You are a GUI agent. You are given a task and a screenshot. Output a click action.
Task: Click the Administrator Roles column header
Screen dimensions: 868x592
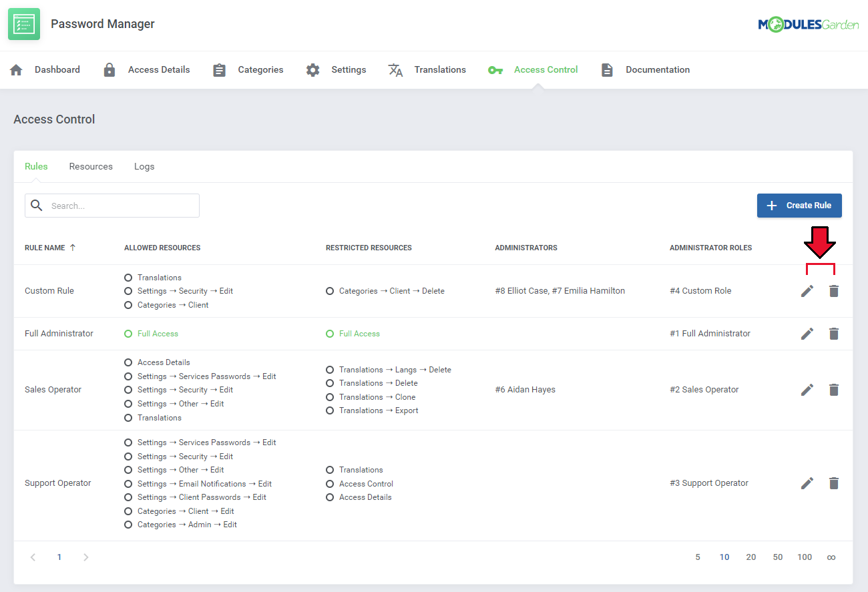pos(710,248)
